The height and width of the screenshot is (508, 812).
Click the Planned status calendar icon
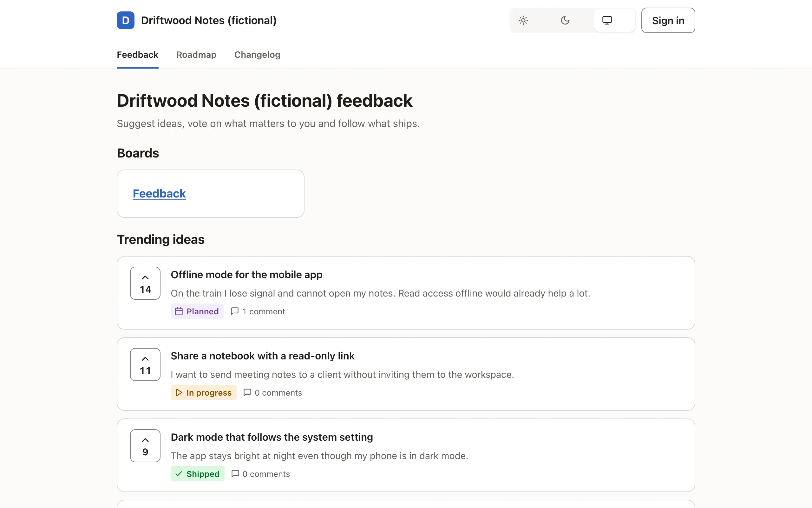(x=179, y=311)
